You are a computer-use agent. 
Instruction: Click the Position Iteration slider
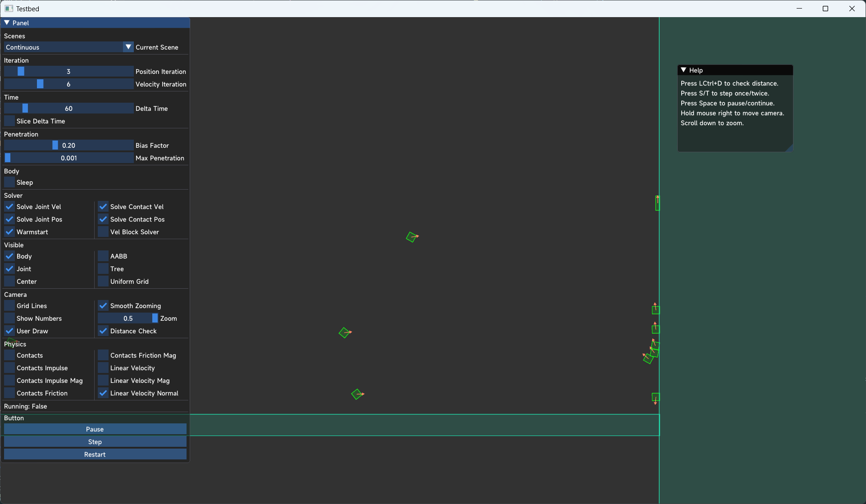68,72
